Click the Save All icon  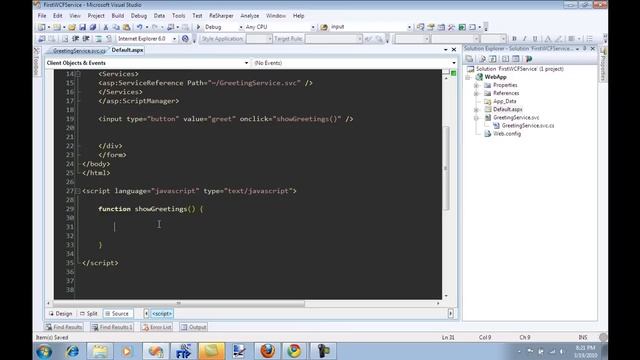[x=93, y=27]
